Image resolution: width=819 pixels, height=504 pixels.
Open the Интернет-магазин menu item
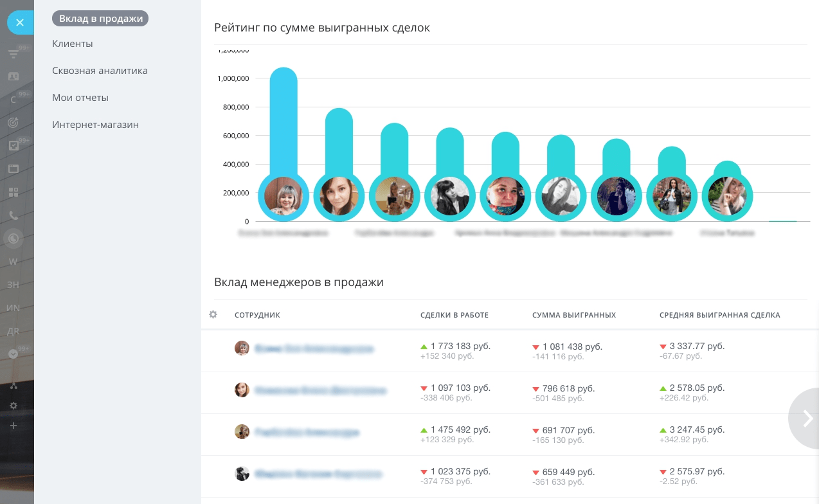[x=96, y=125]
